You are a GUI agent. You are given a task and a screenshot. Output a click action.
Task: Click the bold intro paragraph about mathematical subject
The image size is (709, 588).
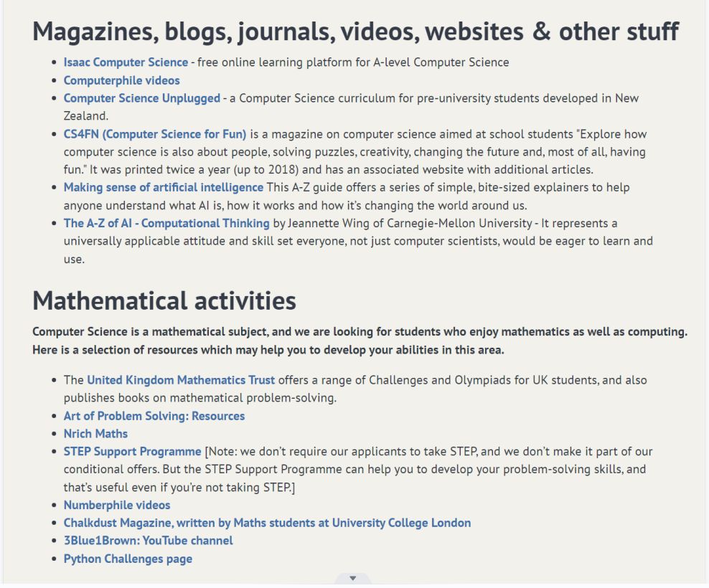pyautogui.click(x=360, y=341)
